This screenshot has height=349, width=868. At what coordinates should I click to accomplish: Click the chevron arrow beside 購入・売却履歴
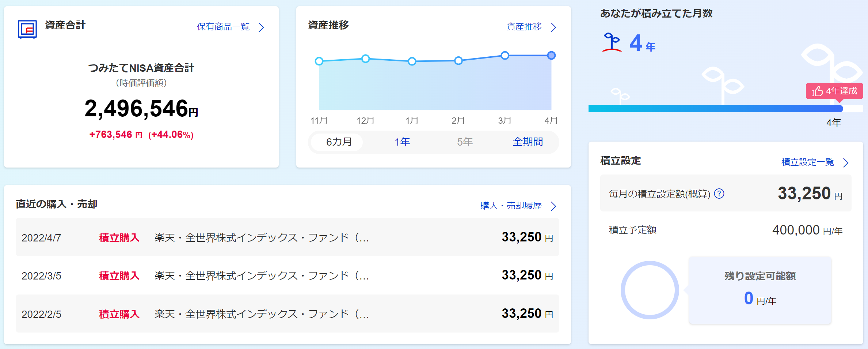click(x=553, y=206)
